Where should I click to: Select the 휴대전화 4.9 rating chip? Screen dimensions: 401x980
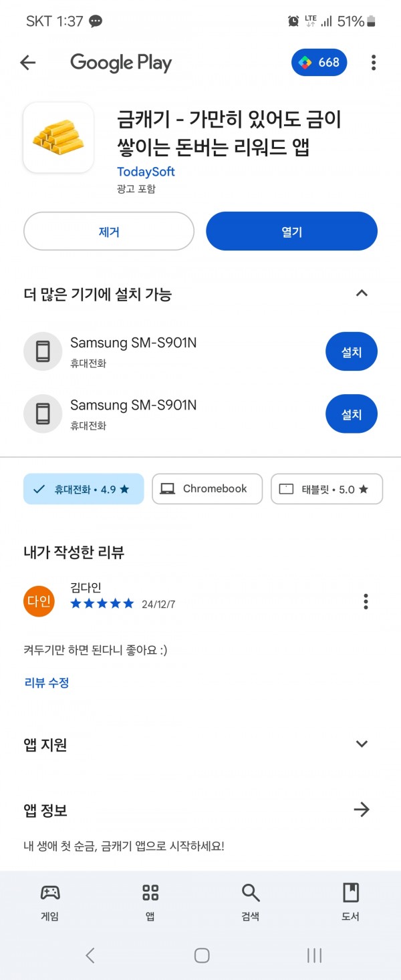pos(84,489)
